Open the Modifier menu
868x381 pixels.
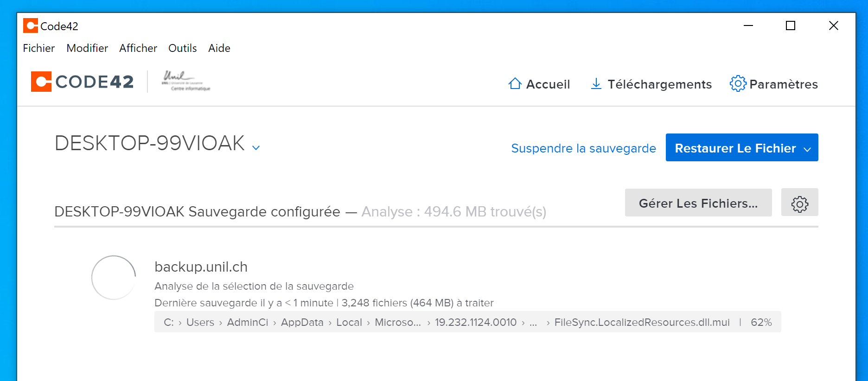[x=87, y=48]
